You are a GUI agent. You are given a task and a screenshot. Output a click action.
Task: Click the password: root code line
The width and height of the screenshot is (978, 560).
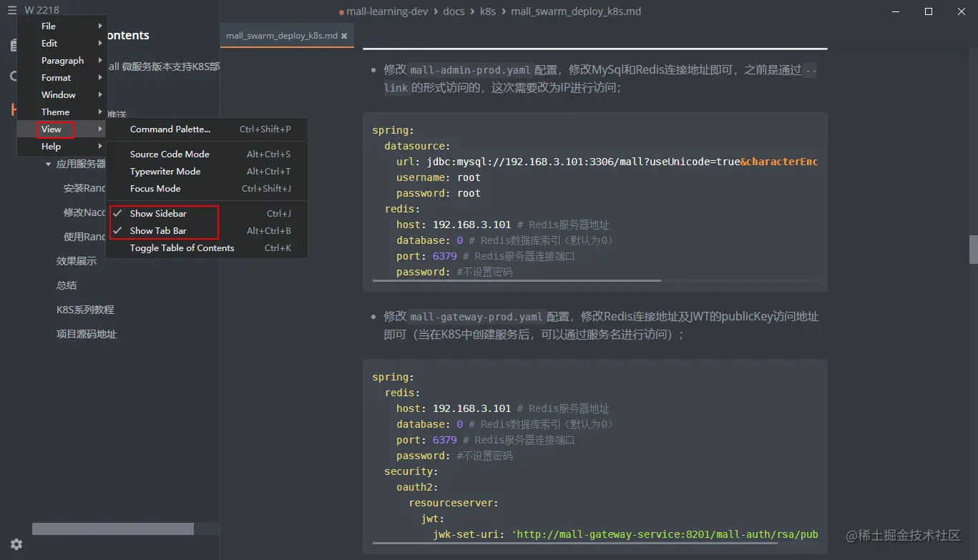439,193
